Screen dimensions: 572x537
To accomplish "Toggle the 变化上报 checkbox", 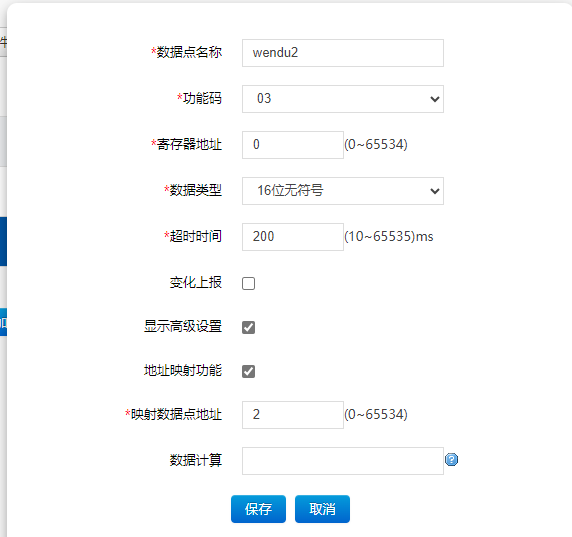I will 248,283.
